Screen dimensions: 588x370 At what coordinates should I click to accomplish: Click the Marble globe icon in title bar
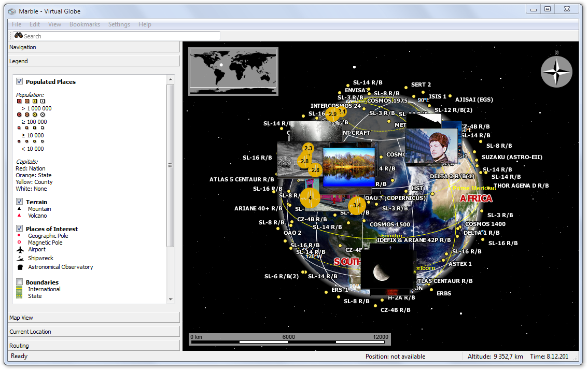click(12, 11)
